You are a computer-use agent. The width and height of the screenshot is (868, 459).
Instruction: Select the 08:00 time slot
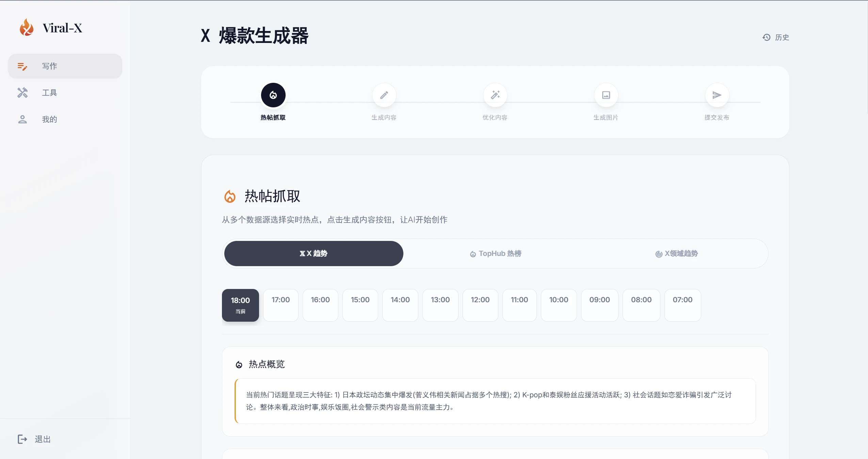point(641,305)
